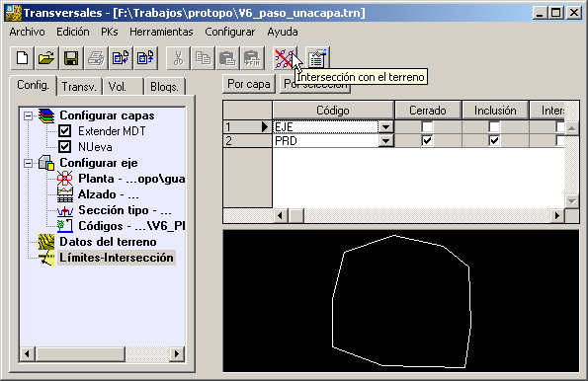Click Intersección con el terreno icon
Image resolution: width=588 pixels, height=381 pixels.
coord(285,58)
